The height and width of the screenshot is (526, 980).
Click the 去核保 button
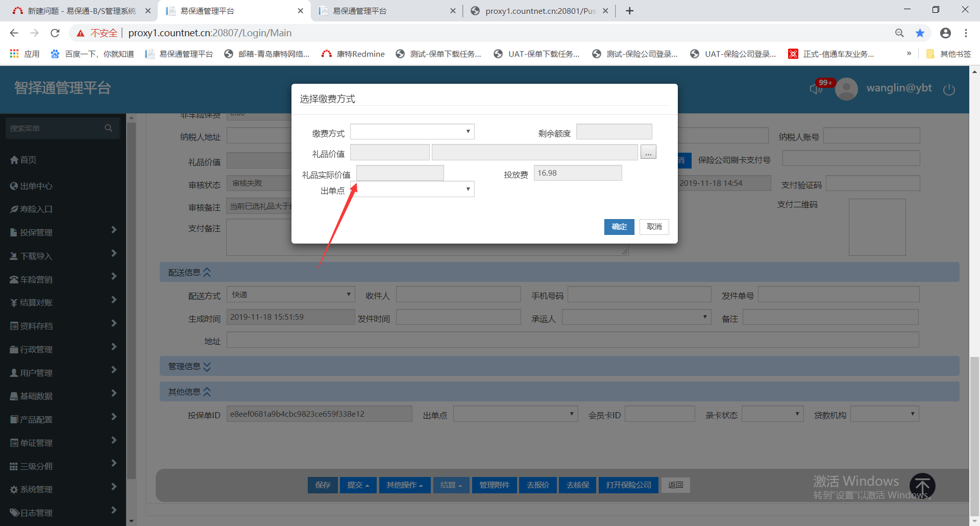(x=578, y=485)
